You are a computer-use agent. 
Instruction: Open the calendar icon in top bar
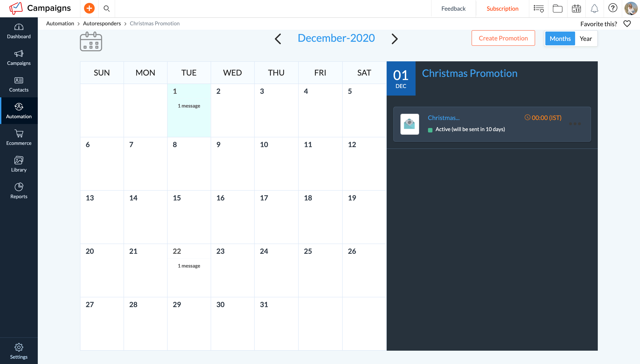(x=576, y=8)
